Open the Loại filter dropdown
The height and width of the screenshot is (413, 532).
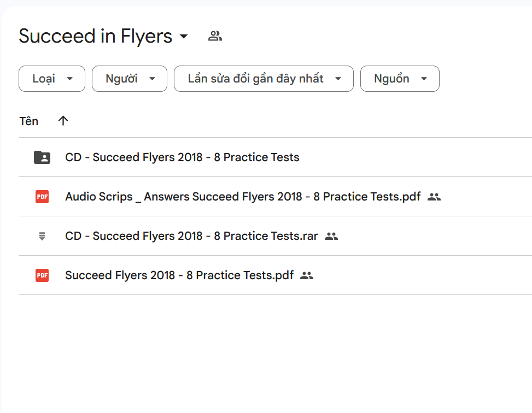pos(52,79)
